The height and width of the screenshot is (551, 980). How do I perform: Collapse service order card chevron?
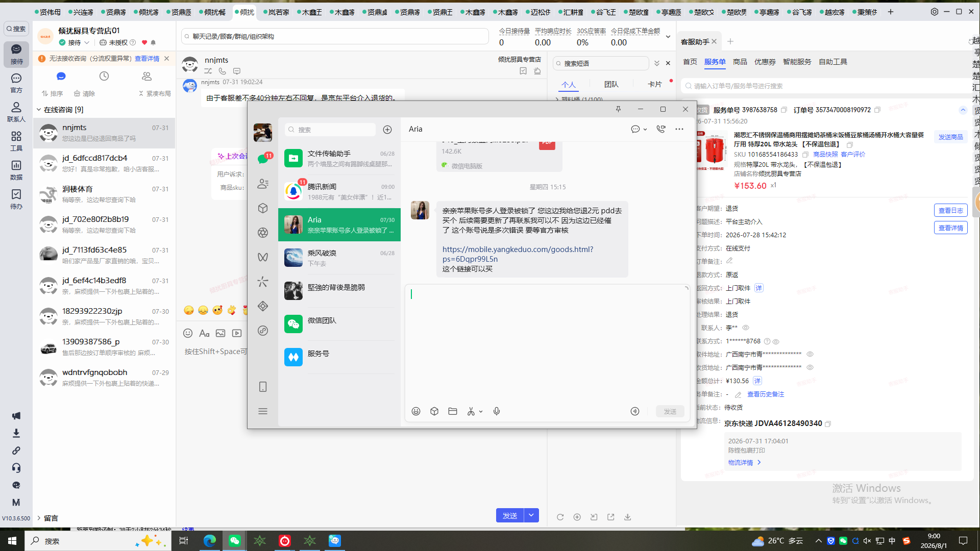coord(963,110)
